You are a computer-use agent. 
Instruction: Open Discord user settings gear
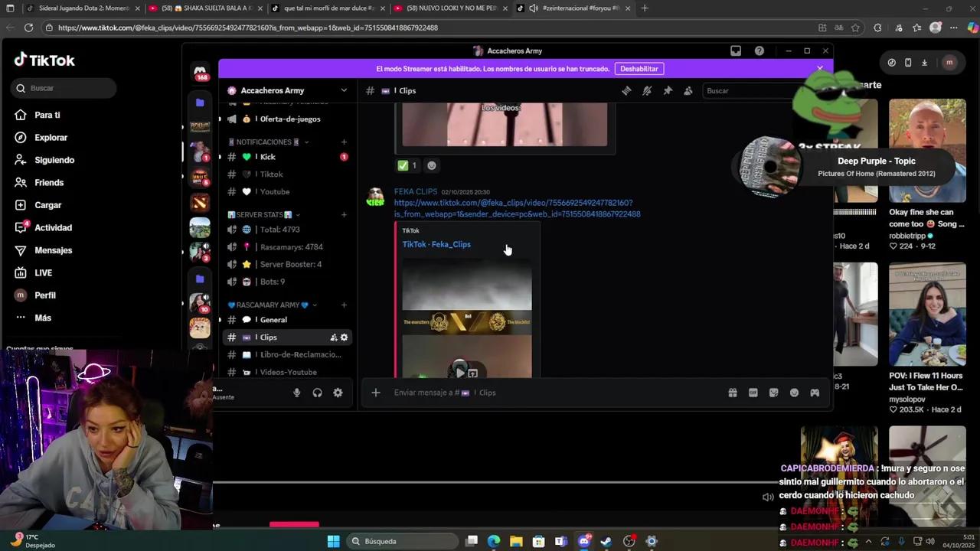[338, 393]
